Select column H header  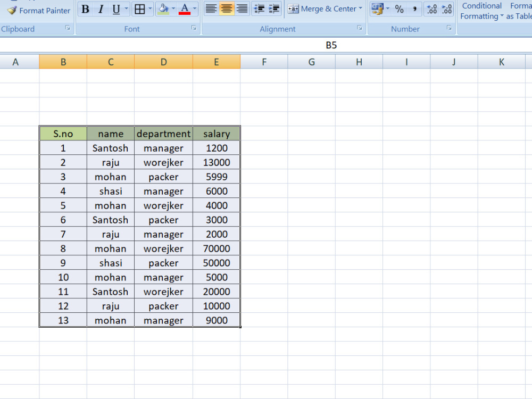pyautogui.click(x=359, y=62)
